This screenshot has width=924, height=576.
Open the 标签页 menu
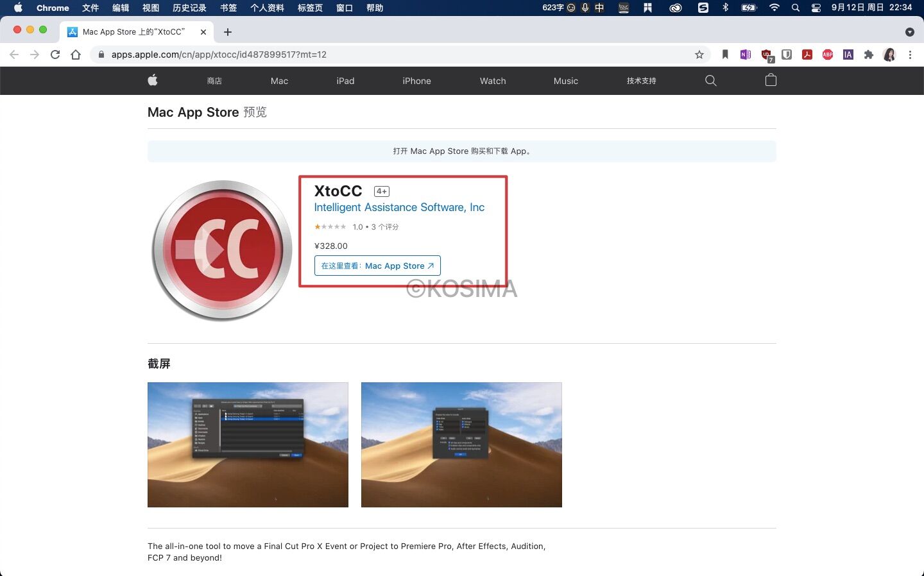pos(310,8)
